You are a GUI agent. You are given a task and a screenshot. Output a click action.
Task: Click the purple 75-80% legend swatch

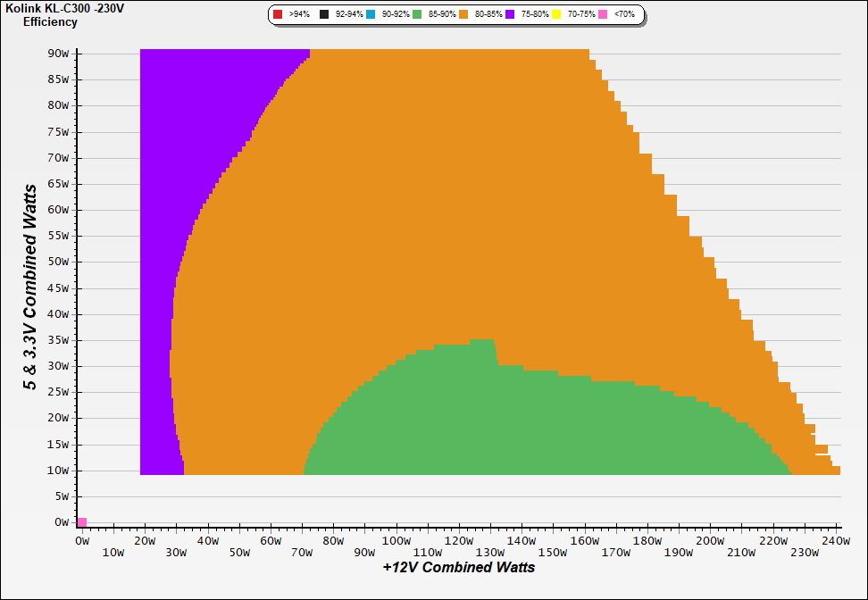point(510,14)
